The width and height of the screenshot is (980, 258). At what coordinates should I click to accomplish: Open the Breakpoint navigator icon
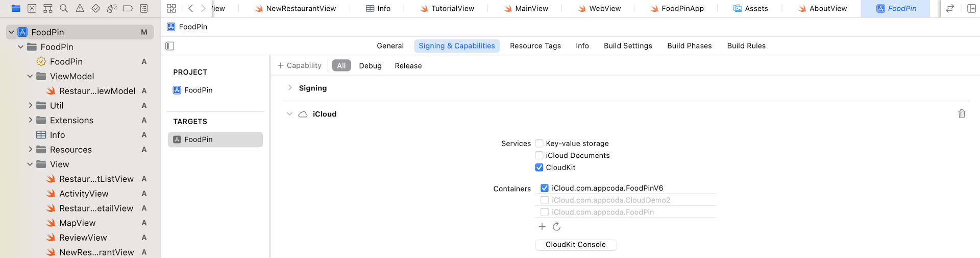coord(128,8)
